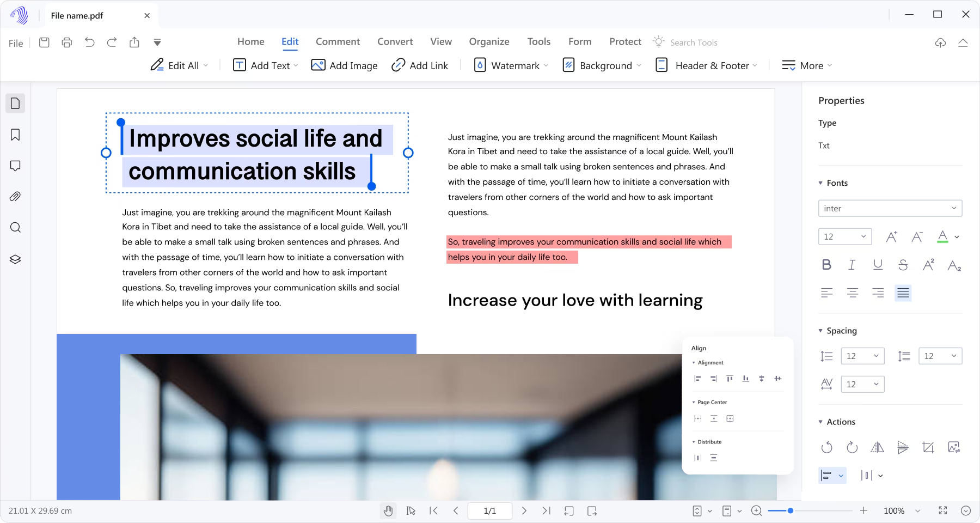Collapse the Spacing section
This screenshot has height=523, width=980.
click(820, 330)
